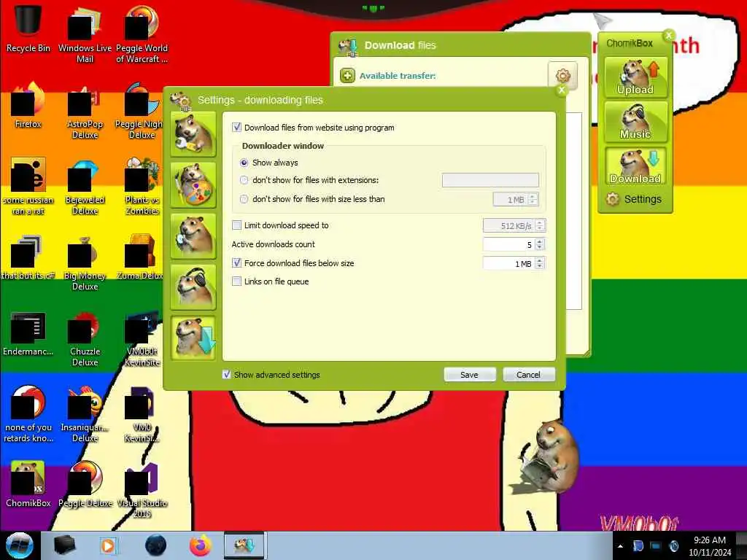
Task: Toggle Download files from website using program
Action: coord(237,127)
